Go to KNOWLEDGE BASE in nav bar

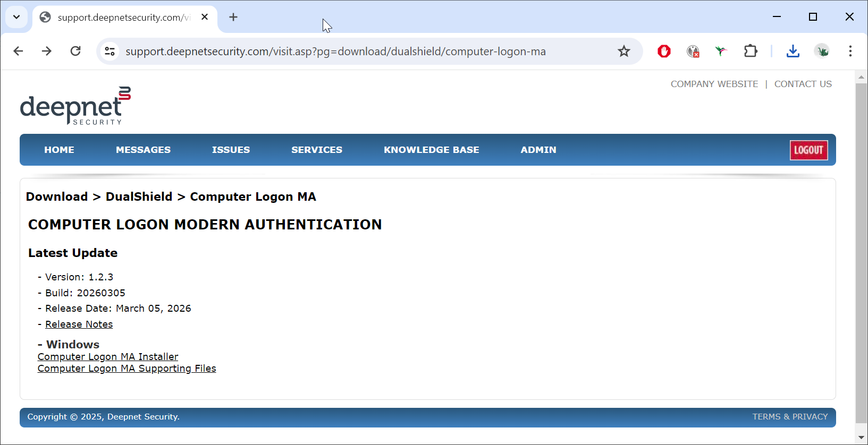pyautogui.click(x=431, y=150)
